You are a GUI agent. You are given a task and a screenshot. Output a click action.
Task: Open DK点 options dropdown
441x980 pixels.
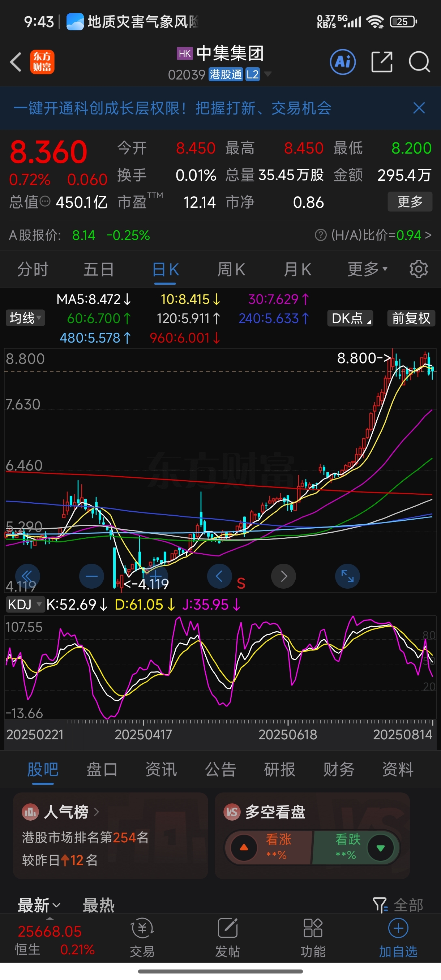click(350, 318)
